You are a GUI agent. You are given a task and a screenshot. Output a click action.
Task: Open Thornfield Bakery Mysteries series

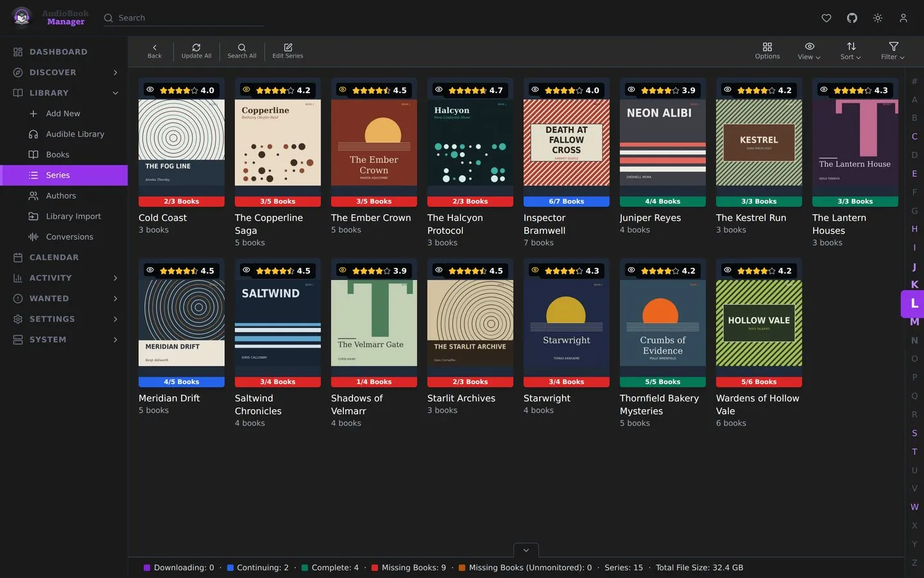(659, 405)
